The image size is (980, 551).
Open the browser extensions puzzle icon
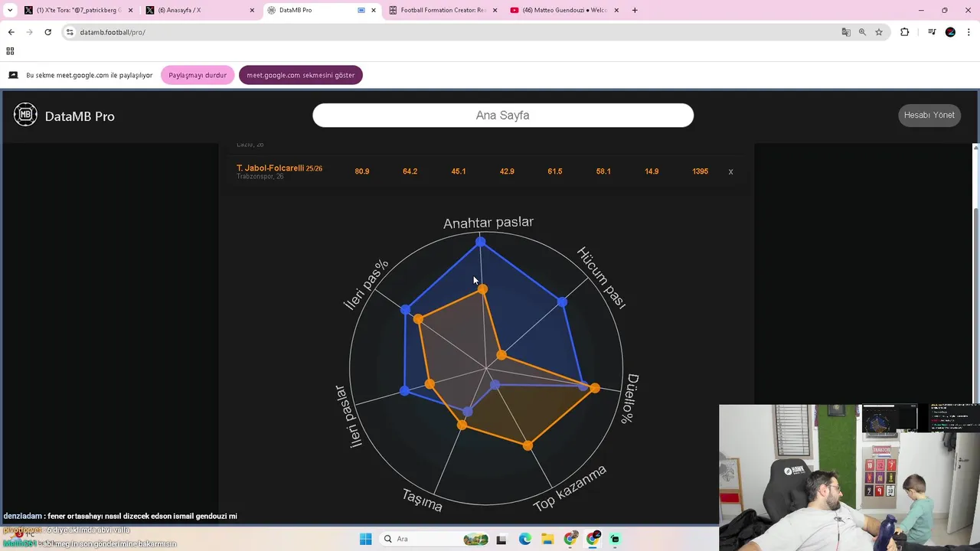click(x=904, y=32)
